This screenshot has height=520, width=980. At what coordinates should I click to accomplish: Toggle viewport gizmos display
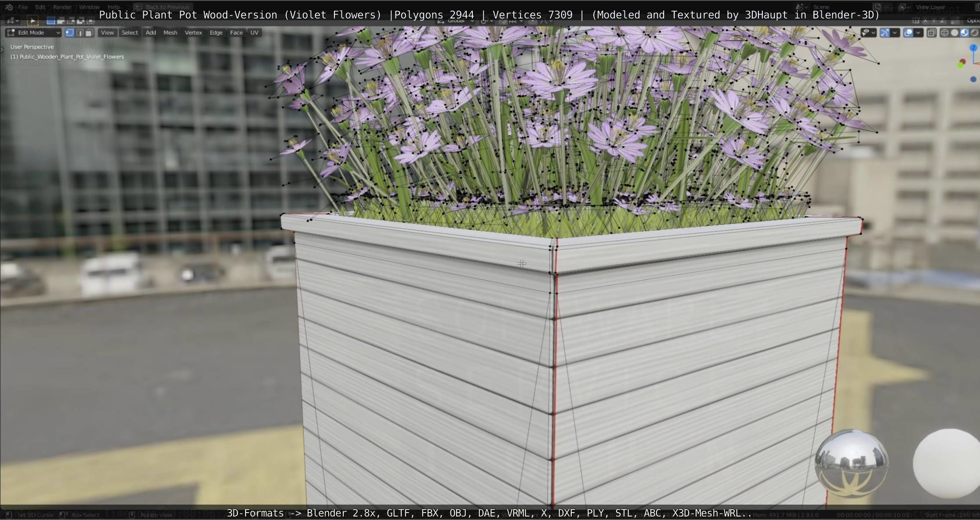(885, 32)
